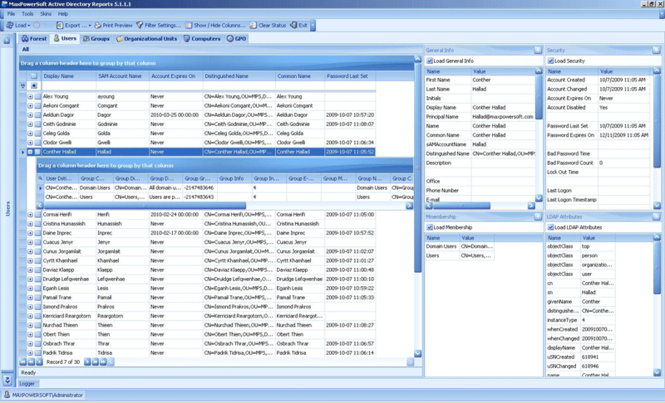
Task: Toggle select-all checkbox in grid header
Action: [34, 76]
